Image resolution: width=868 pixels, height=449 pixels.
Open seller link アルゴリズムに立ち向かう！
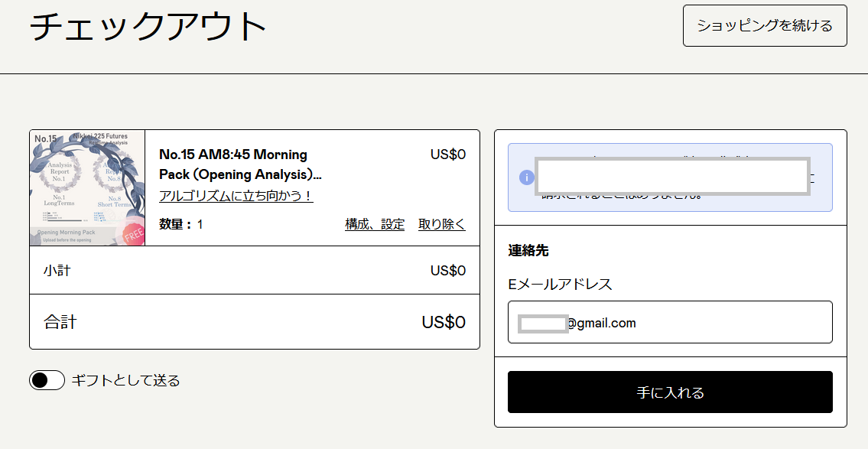pyautogui.click(x=236, y=196)
